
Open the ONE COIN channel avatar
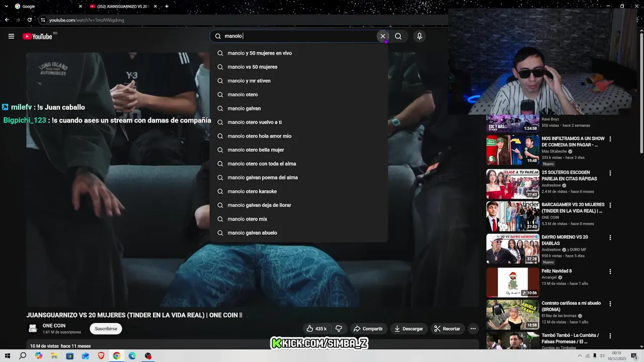coord(33,329)
